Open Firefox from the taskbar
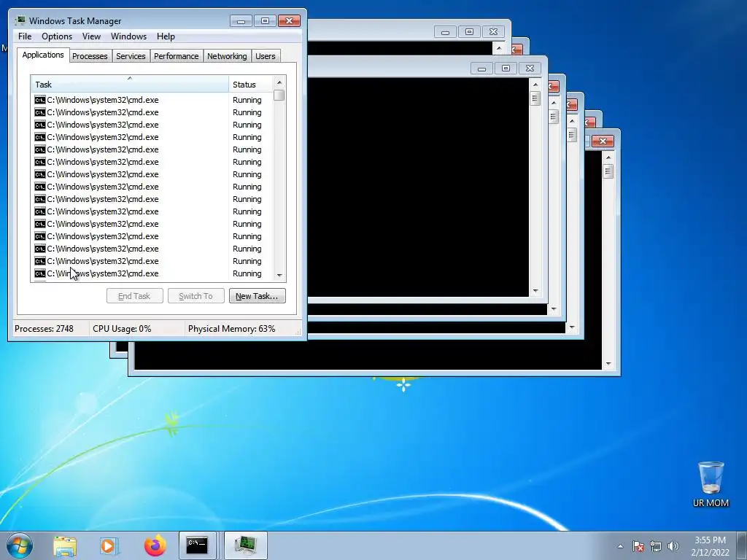The height and width of the screenshot is (560, 747). pos(155,545)
